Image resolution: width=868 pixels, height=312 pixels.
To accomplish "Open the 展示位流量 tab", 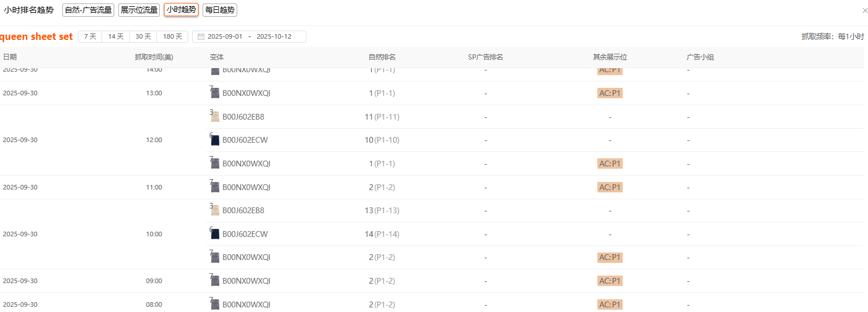I will (x=139, y=10).
